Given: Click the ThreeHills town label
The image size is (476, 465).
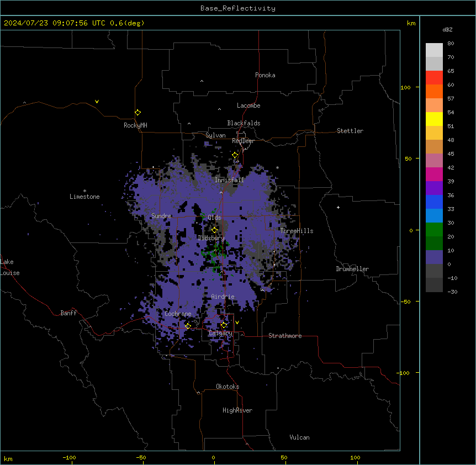Looking at the screenshot, I should tap(297, 231).
